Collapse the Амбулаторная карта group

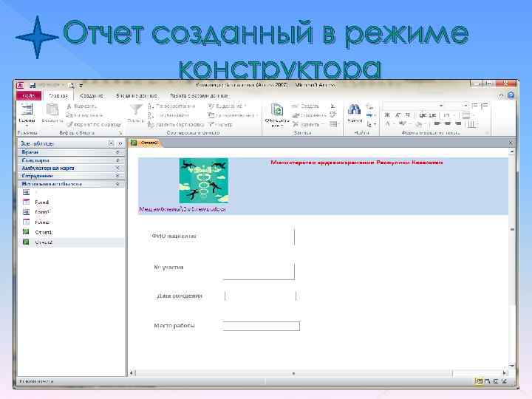(x=117, y=168)
